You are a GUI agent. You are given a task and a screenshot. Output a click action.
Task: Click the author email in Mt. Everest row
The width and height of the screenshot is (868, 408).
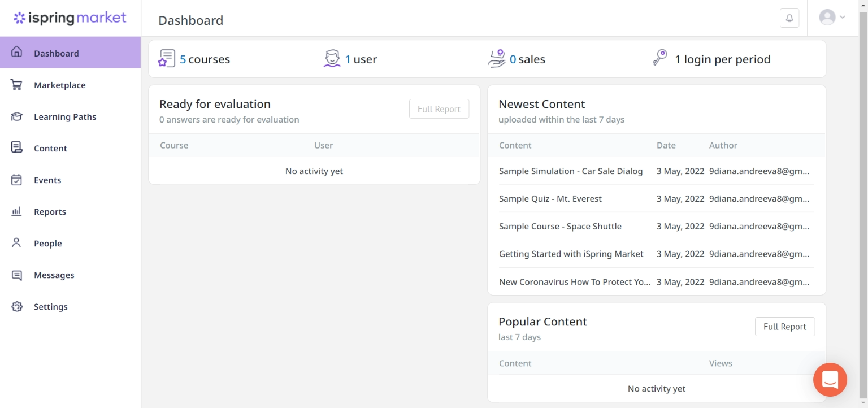[759, 199]
